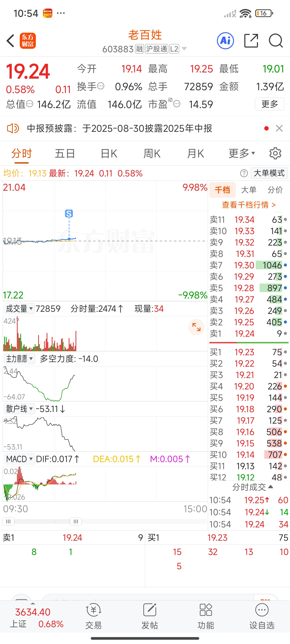Viewport: 290px width, 644px height.
Task: Tap the 沪股通 badge
Action: (x=156, y=49)
